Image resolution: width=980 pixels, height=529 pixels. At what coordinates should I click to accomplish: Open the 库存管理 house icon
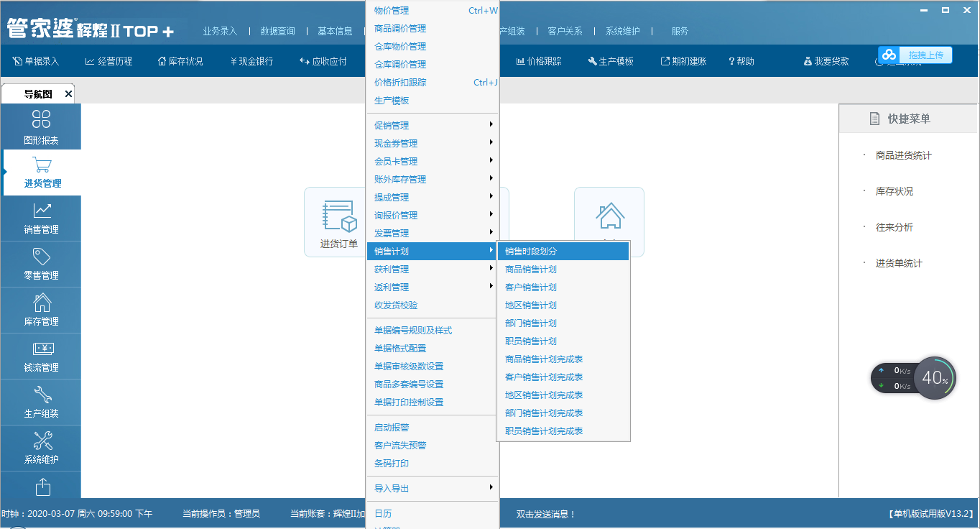click(x=42, y=303)
